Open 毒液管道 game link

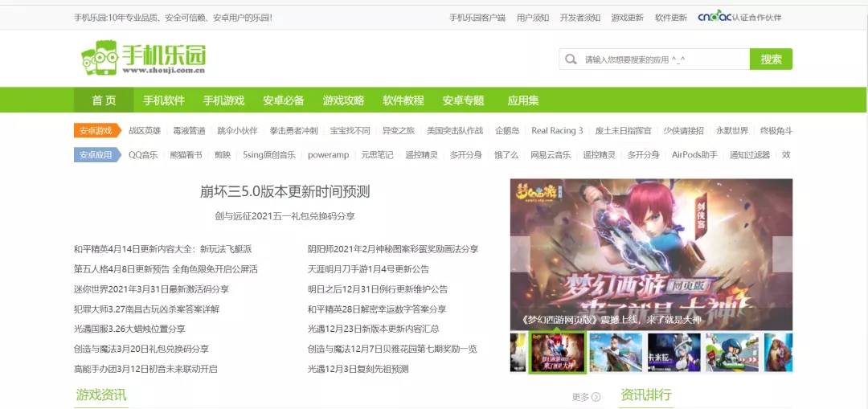(189, 131)
